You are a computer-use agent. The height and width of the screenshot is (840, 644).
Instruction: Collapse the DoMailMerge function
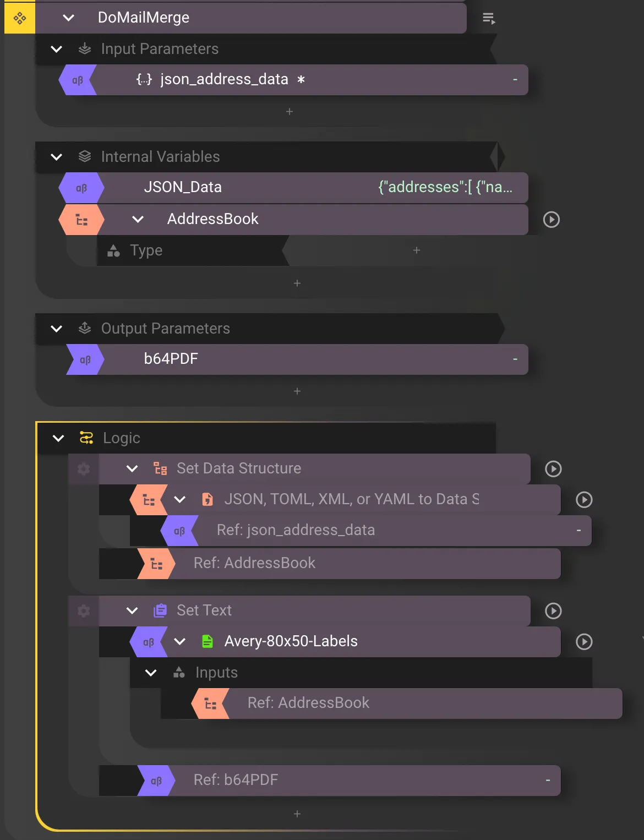point(68,18)
